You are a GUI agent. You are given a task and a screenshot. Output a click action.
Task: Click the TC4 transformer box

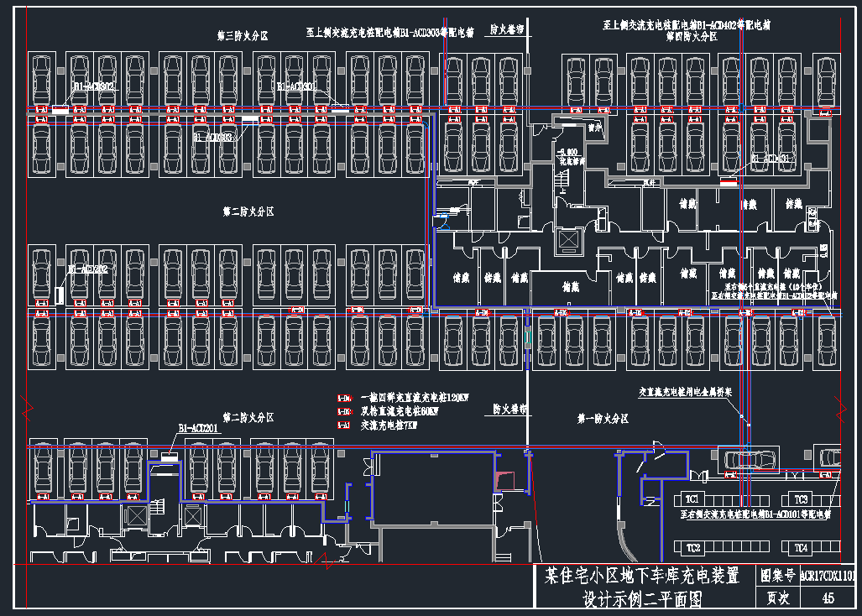tap(801, 548)
